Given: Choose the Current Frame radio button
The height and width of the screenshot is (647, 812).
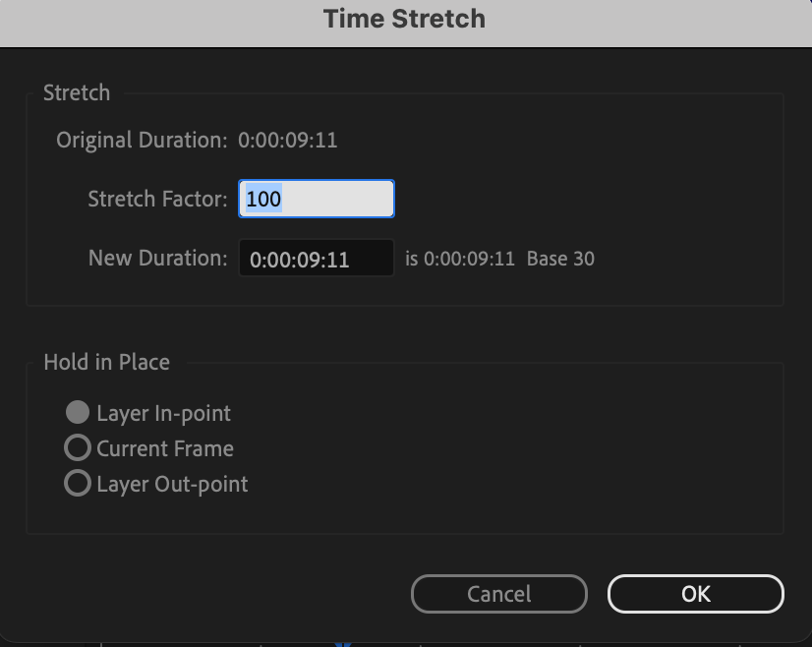Looking at the screenshot, I should pos(78,448).
